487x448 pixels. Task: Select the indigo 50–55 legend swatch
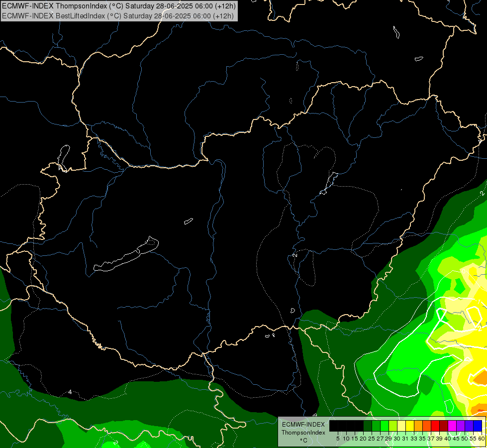point(469,426)
